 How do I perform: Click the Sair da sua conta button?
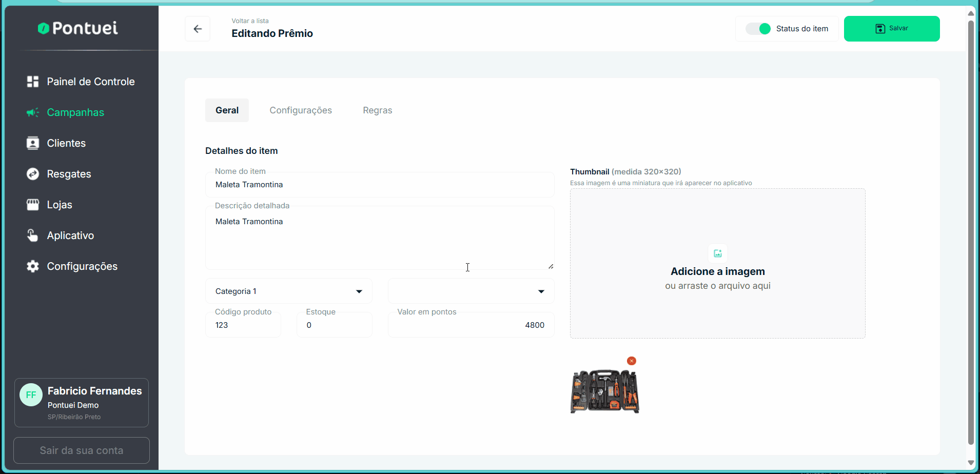82,450
